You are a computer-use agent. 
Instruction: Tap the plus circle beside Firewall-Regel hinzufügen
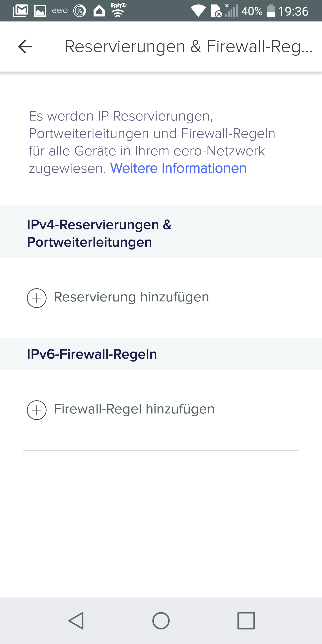point(37,410)
